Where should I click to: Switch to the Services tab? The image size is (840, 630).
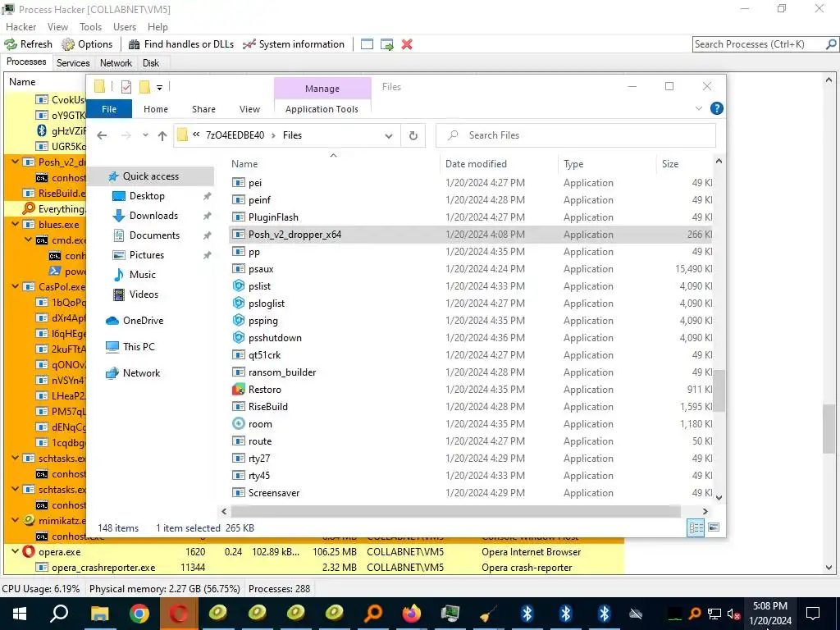[x=73, y=62]
